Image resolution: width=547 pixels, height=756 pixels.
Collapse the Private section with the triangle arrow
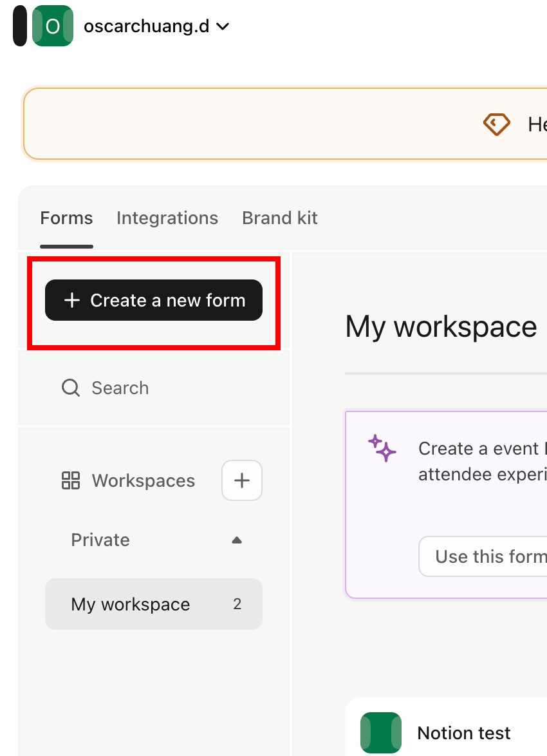pos(237,540)
